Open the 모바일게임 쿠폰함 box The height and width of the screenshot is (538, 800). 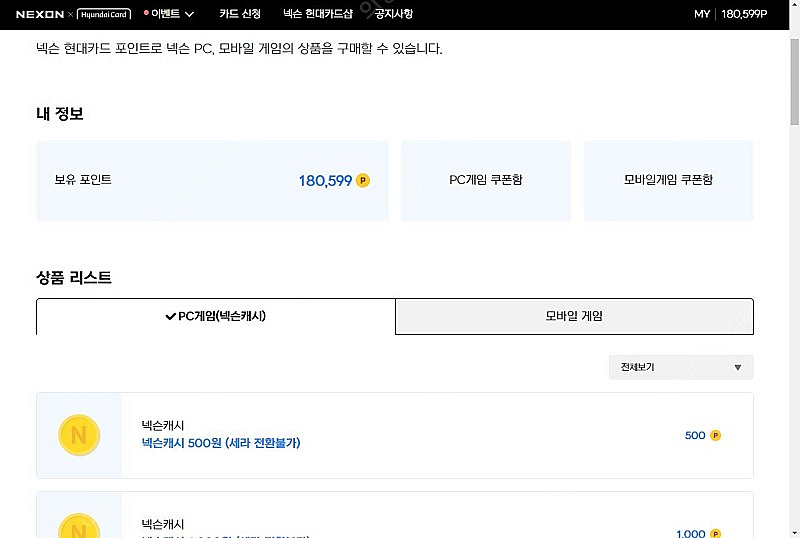(x=668, y=180)
